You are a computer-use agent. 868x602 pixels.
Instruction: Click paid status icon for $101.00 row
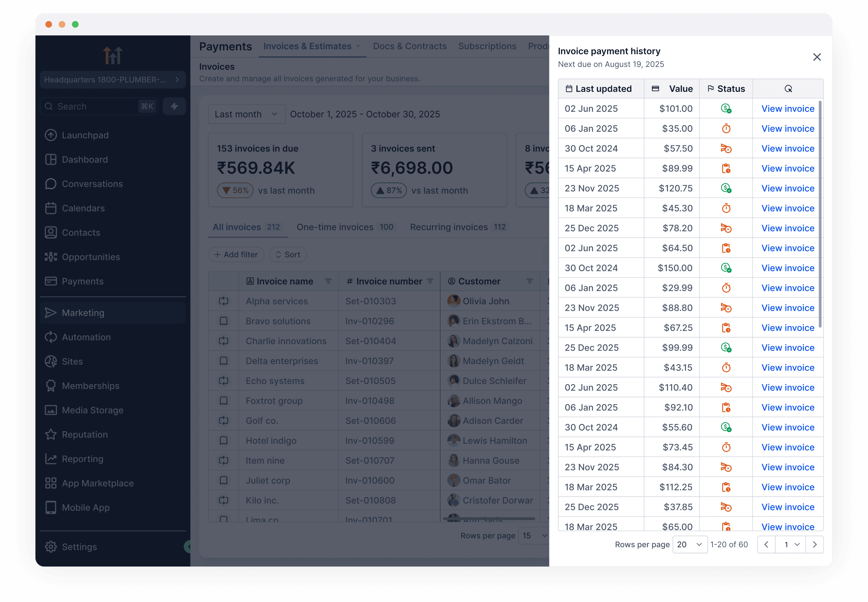[x=726, y=109]
